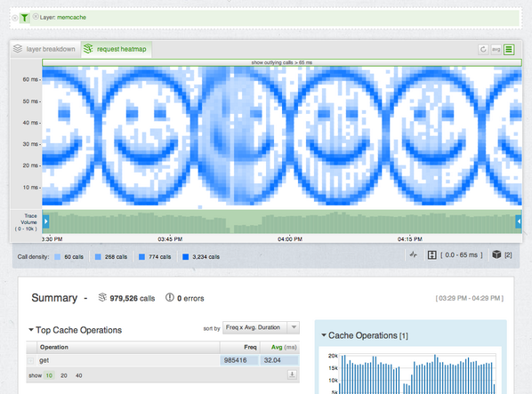The image size is (532, 394).
Task: Toggle the avg view button
Action: pyautogui.click(x=496, y=50)
